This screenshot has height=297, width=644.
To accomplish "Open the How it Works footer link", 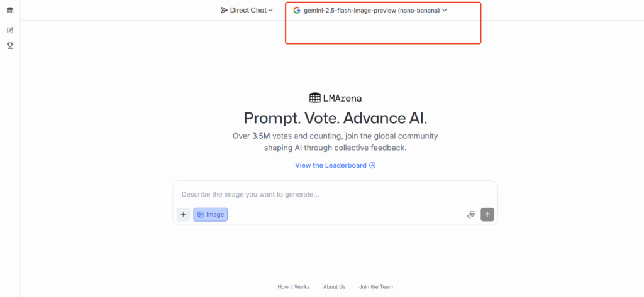I will coord(294,287).
